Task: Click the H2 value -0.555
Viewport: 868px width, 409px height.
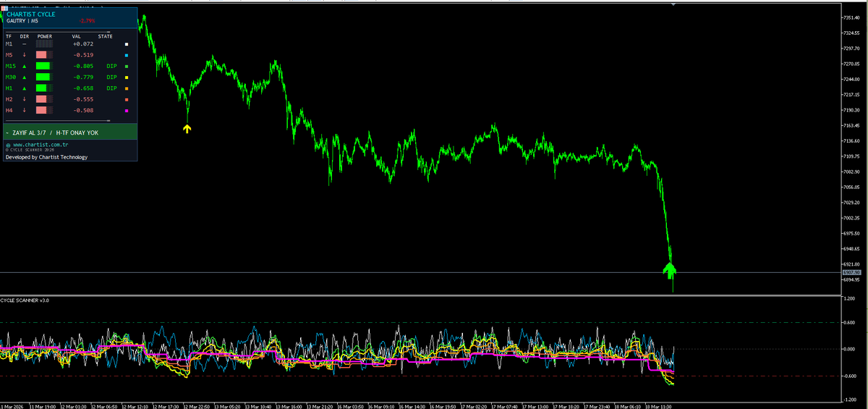Action: [82, 99]
